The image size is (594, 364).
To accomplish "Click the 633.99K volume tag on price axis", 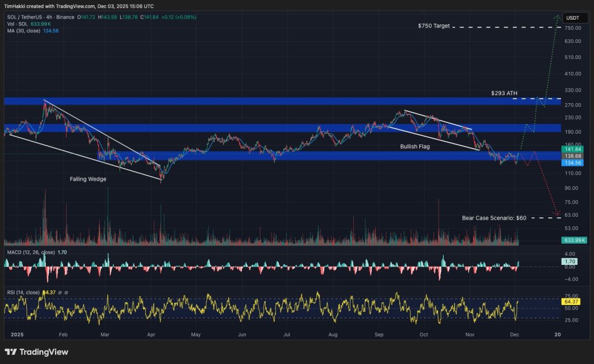I will tap(573, 240).
